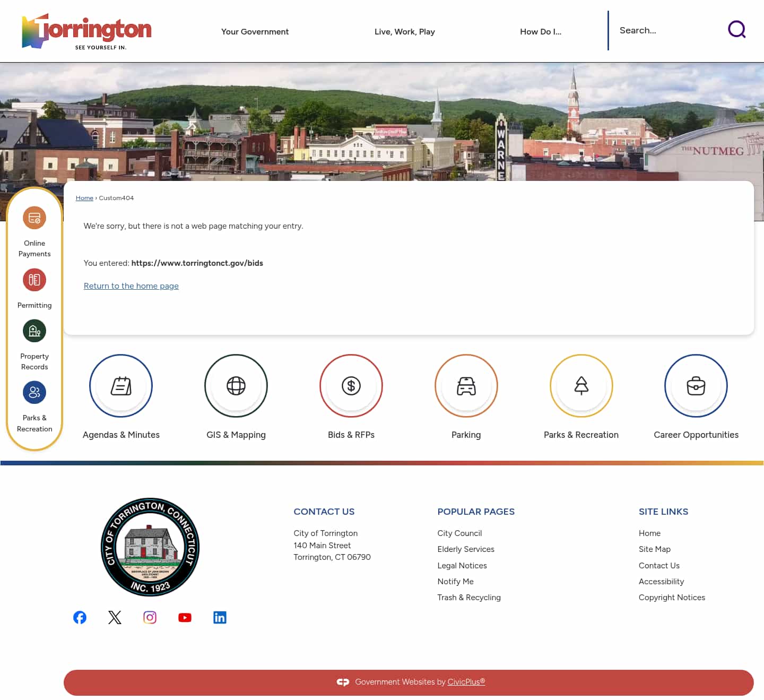Open the Agendas & Minutes calendar icon
Screen dimensions: 764x700
click(121, 386)
